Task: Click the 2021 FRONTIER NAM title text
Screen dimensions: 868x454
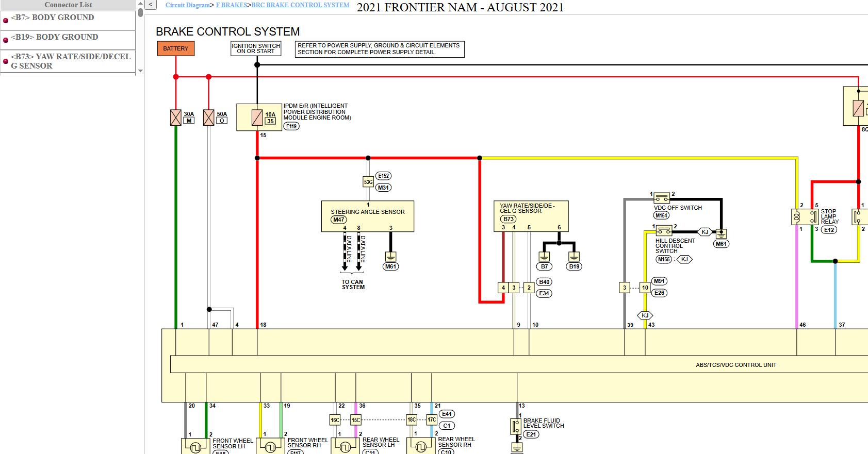Action: [460, 7]
